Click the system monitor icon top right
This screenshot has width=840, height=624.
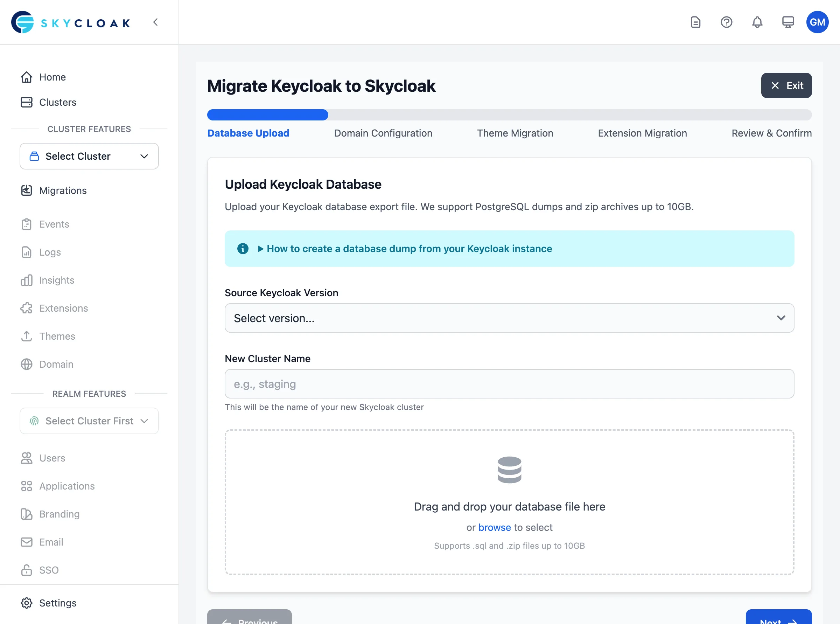787,22
